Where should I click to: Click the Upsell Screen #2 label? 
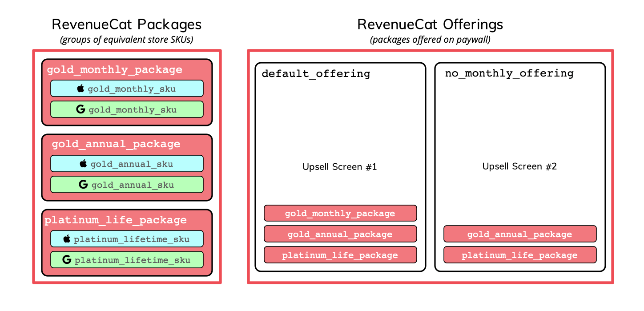[519, 166]
